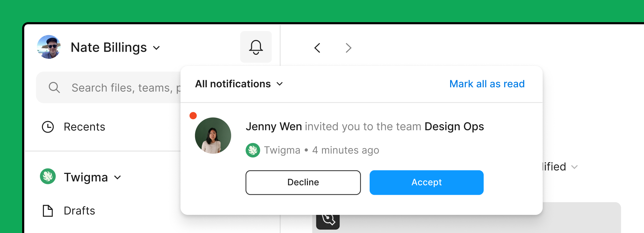644x233 pixels.
Task: Click the Twigma logo in notification
Action: 253,150
